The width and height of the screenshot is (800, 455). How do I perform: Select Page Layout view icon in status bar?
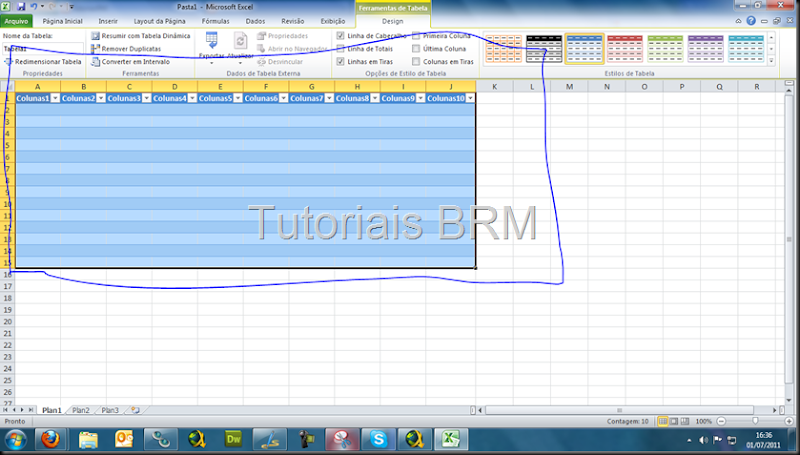[x=674, y=421]
